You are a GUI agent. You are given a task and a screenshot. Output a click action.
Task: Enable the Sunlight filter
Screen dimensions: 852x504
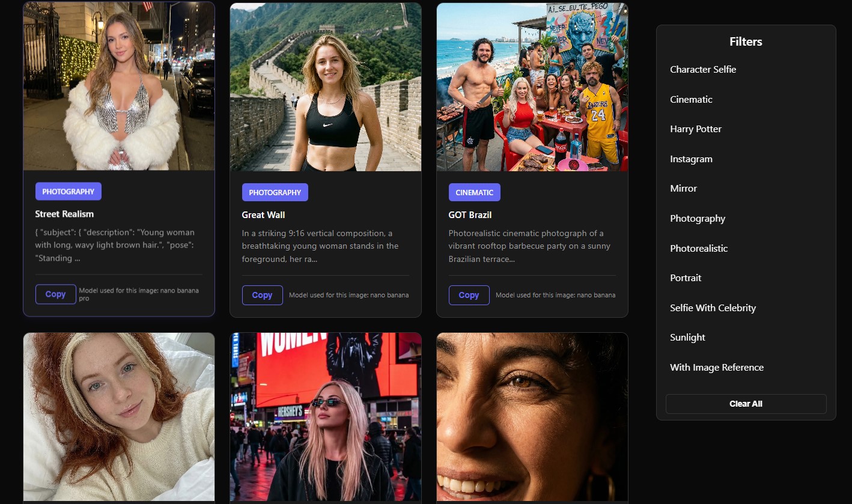click(687, 338)
